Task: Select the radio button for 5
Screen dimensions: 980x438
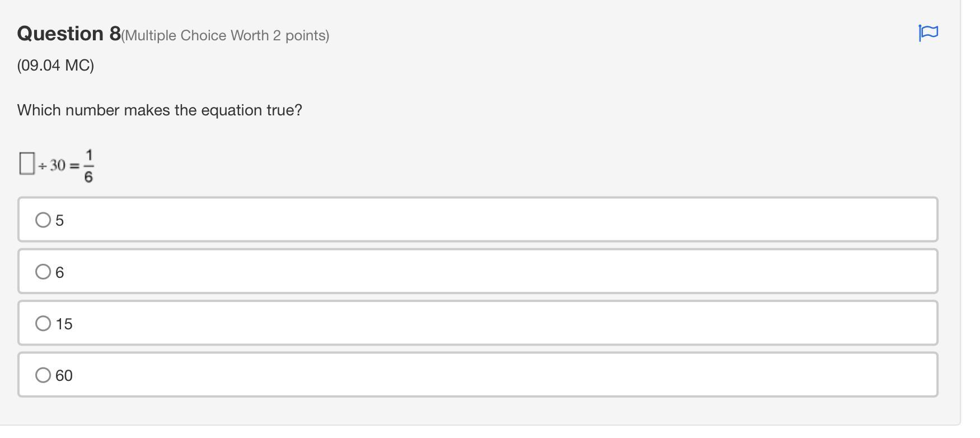Action: pyautogui.click(x=43, y=220)
